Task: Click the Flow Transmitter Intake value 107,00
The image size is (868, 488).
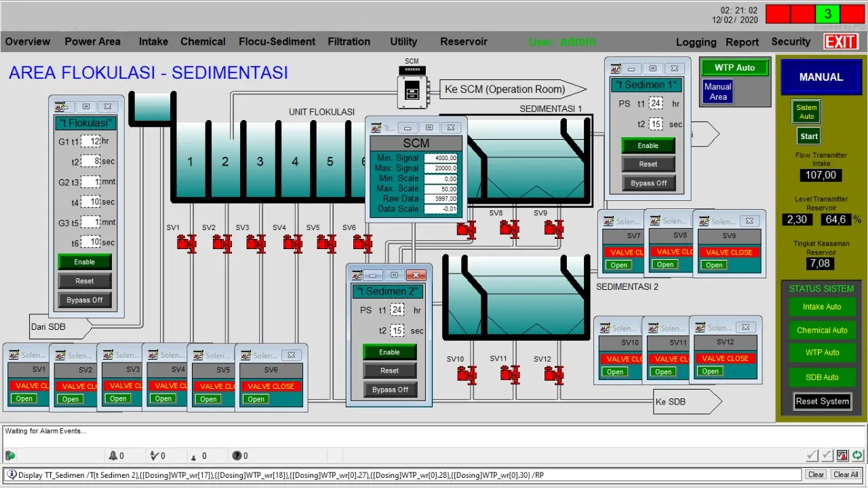Action: [821, 175]
